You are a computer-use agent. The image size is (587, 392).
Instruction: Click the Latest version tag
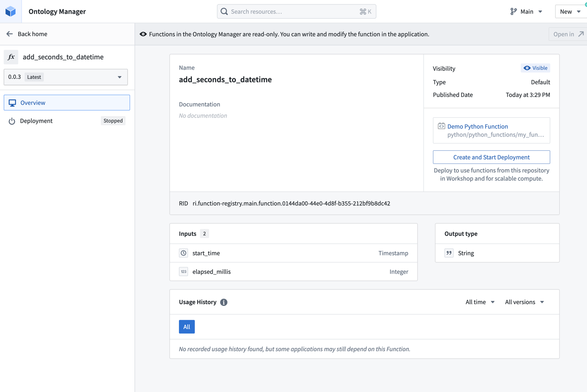tap(34, 77)
